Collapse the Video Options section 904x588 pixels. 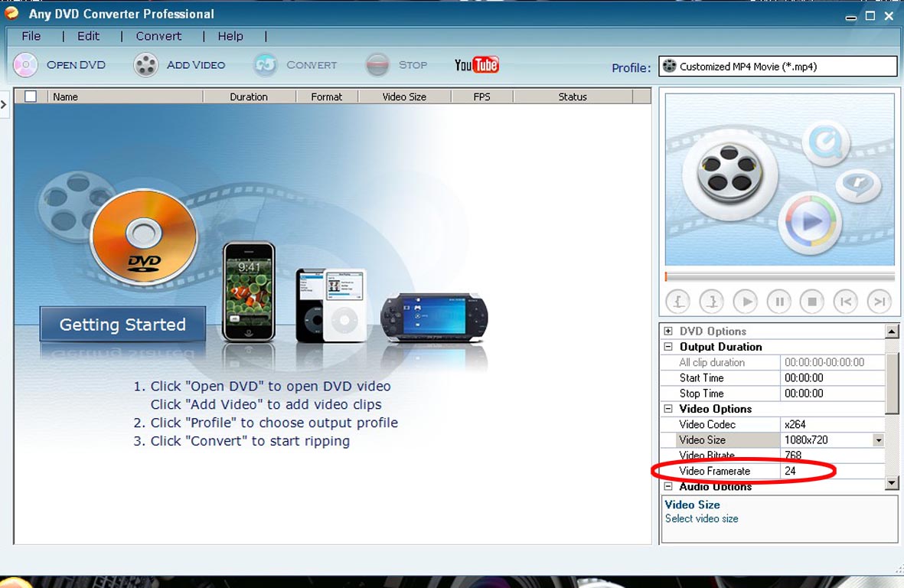[x=668, y=409]
